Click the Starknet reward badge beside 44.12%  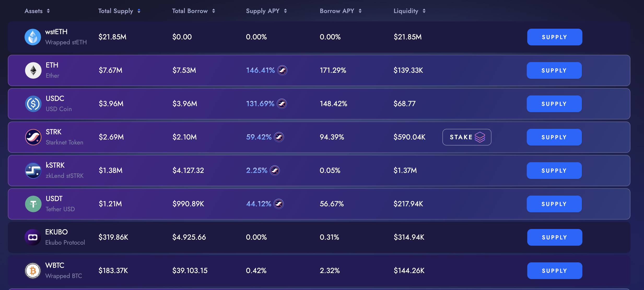click(279, 204)
